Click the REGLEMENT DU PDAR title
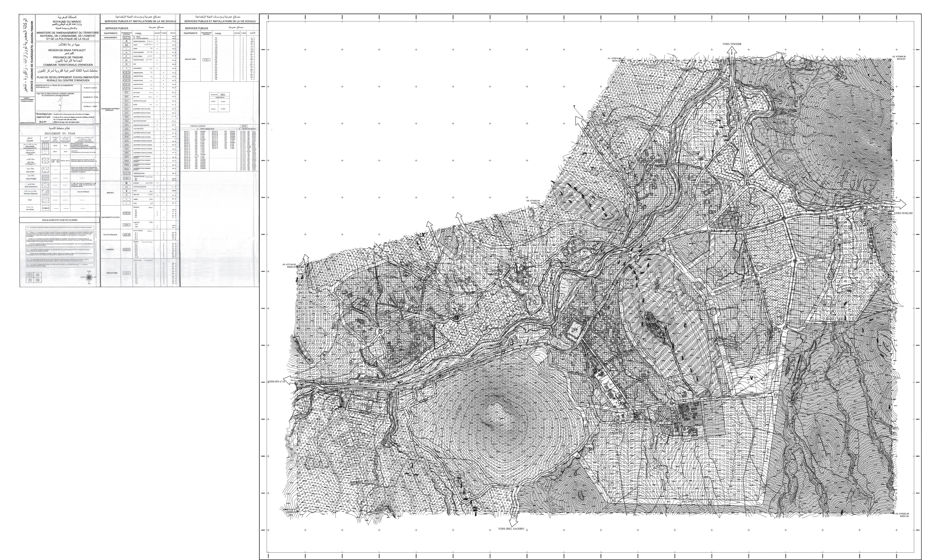This screenshot has height=560, width=938. pos(60,134)
